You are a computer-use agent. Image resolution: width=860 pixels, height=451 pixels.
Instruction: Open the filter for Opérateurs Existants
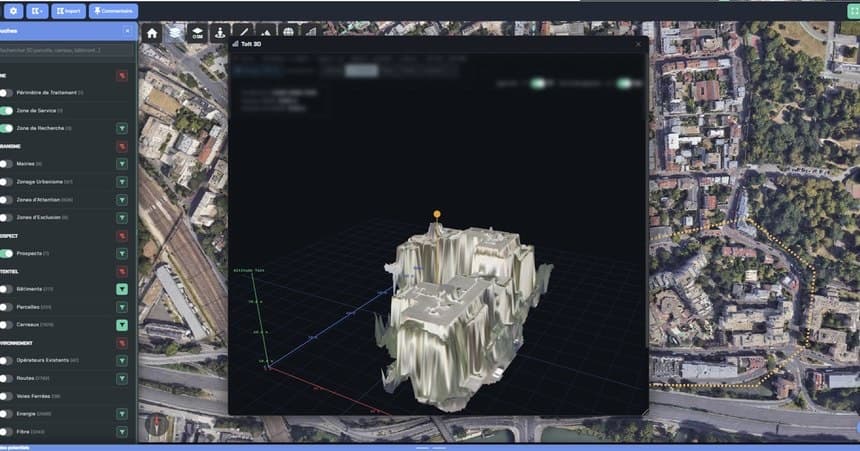(122, 360)
